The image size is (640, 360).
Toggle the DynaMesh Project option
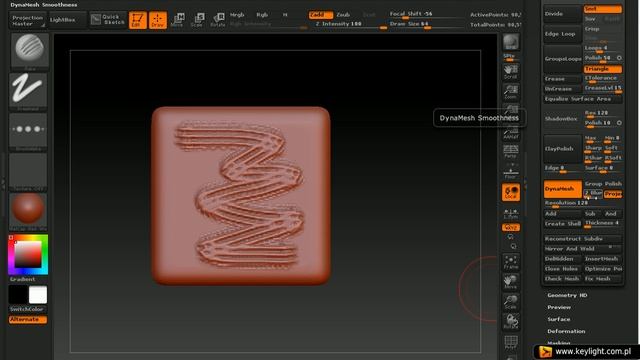coord(613,194)
